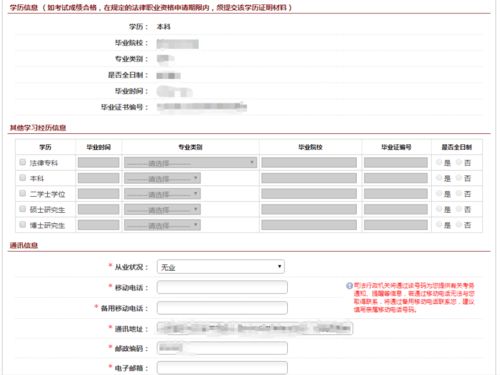Focus the 电子邮箱 input field
This screenshot has height=375, width=500.
222,368
